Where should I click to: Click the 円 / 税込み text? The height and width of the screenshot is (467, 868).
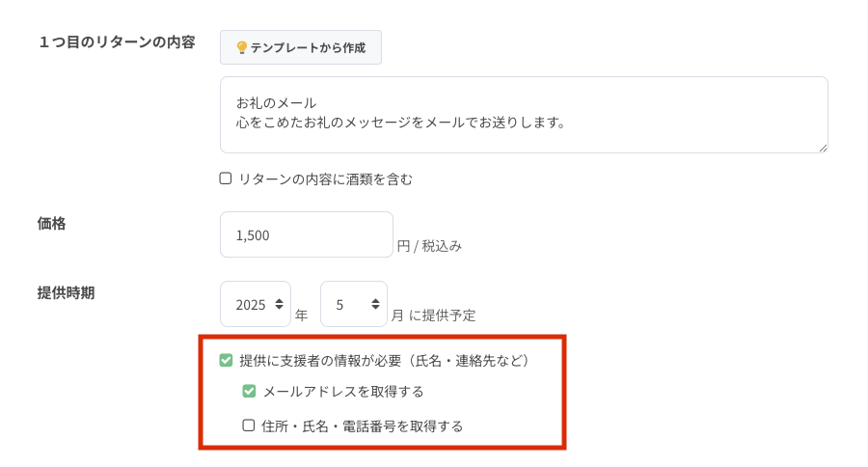pos(429,246)
